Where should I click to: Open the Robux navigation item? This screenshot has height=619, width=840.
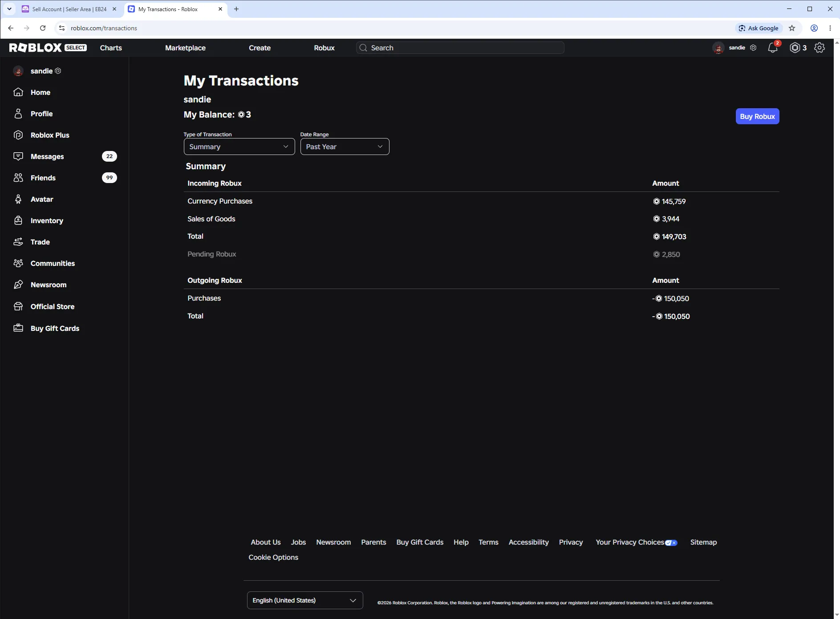point(324,48)
